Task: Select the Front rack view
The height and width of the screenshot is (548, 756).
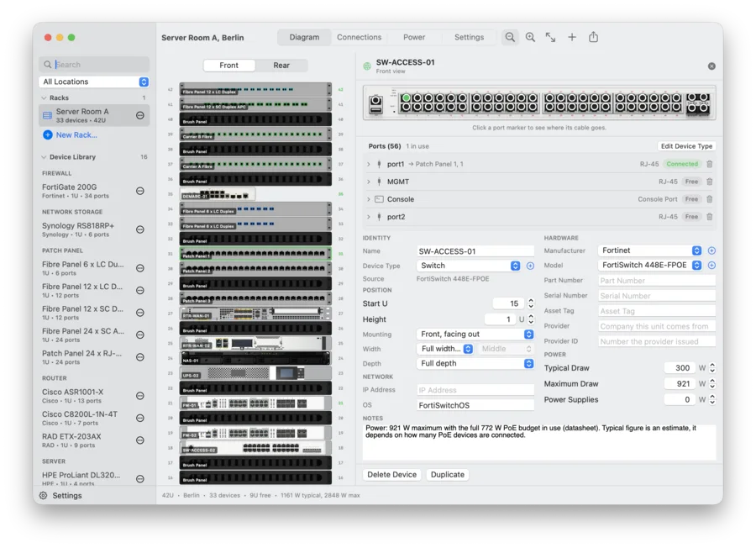Action: click(x=229, y=65)
